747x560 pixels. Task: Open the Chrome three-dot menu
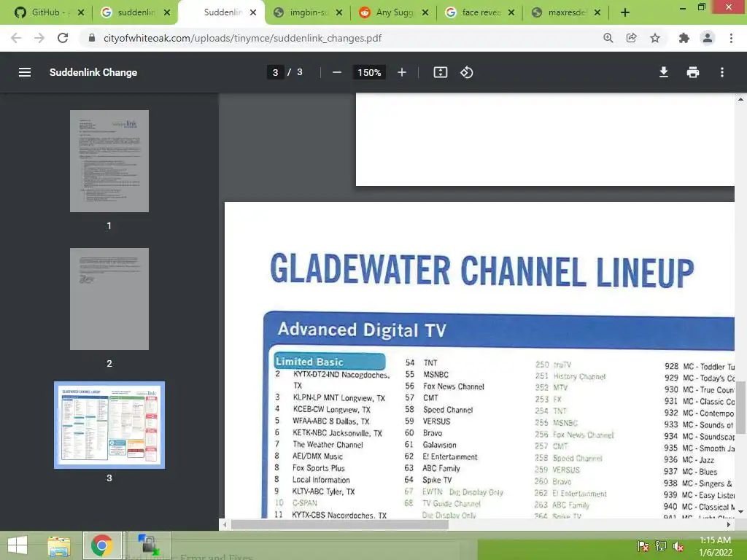pos(731,38)
